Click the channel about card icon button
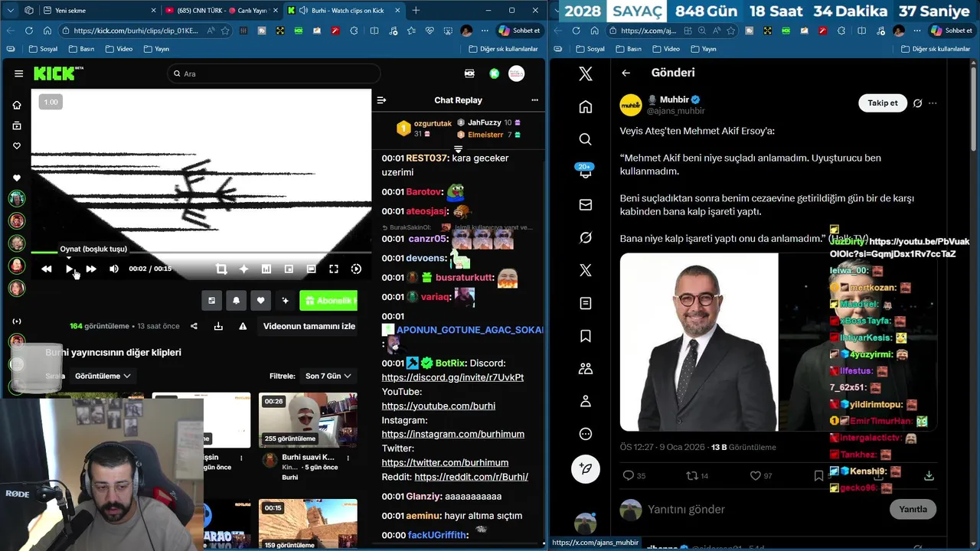Screen dimensions: 980x551 coord(211,301)
